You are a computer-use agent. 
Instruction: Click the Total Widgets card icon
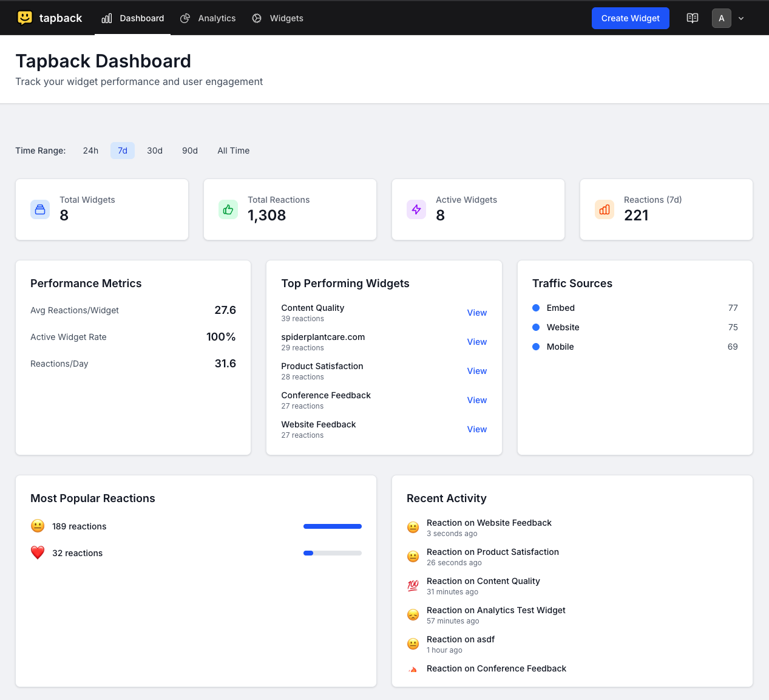(40, 209)
